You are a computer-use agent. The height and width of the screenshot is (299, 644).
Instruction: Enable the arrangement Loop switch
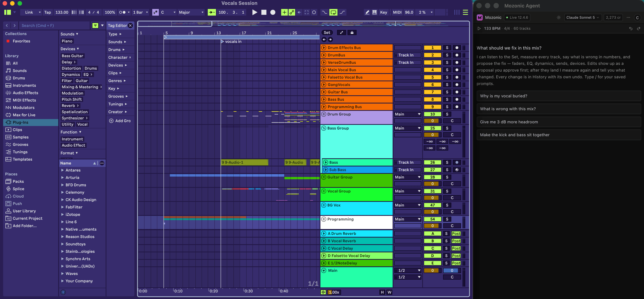tap(333, 12)
